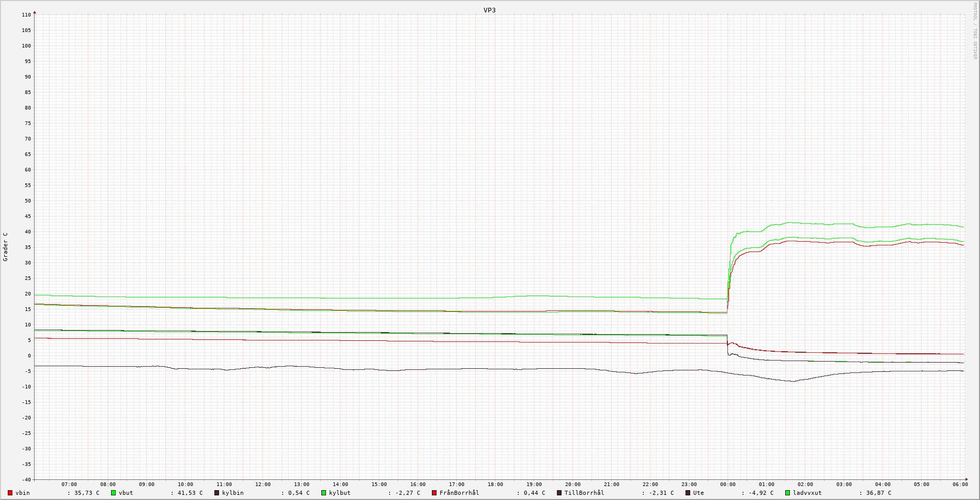
Task: Click the Grader C y-axis label
Action: (x=6, y=247)
